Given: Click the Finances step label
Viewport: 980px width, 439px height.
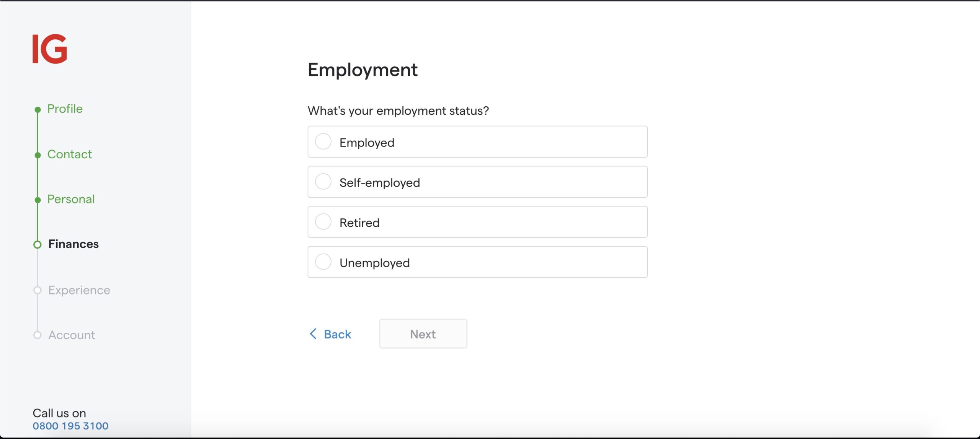Looking at the screenshot, I should click(x=73, y=244).
